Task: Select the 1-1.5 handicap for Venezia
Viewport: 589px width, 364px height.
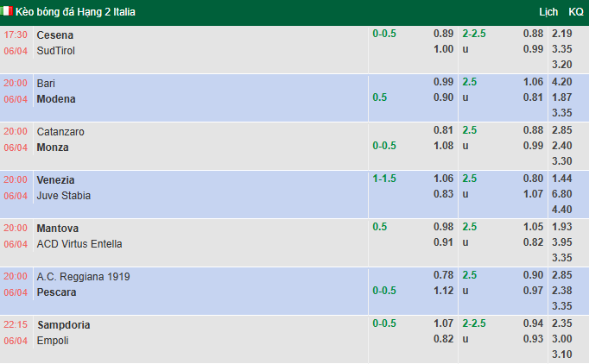Action: coord(384,179)
